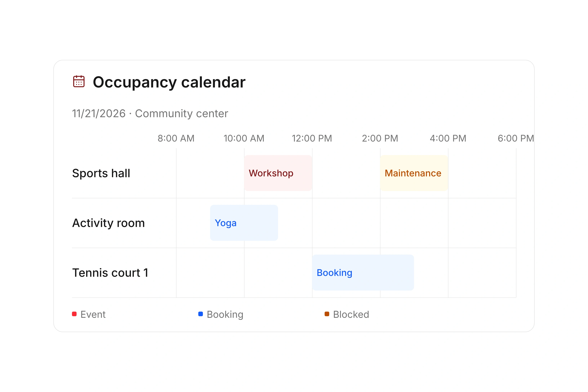Click the 12:00 PM time header
The width and height of the screenshot is (588, 392).
pyautogui.click(x=312, y=138)
